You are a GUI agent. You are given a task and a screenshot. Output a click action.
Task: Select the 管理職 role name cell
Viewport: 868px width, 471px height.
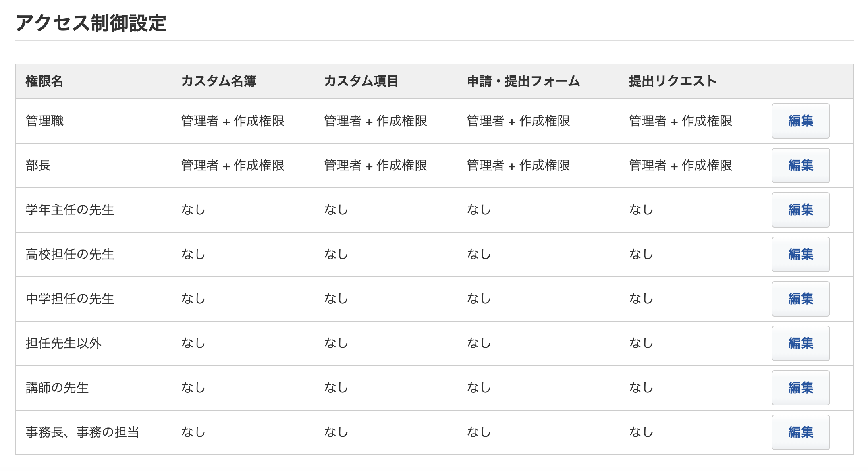pyautogui.click(x=44, y=121)
